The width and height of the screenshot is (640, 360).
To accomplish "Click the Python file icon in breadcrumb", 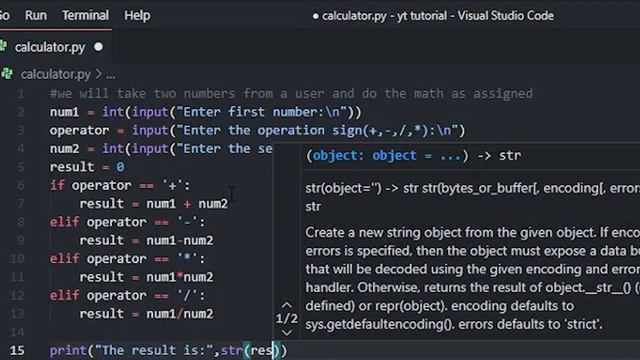I will coord(7,74).
